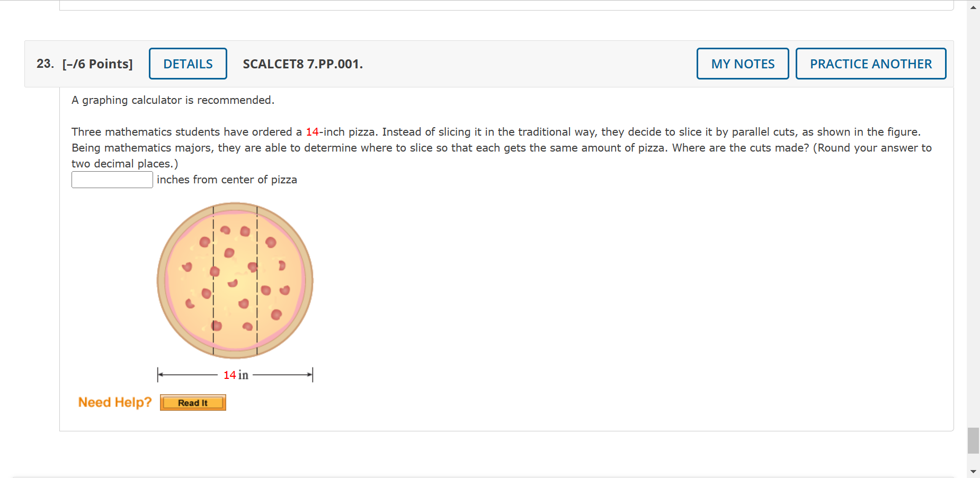Click the answer input field
This screenshot has width=980, height=478.
click(112, 180)
